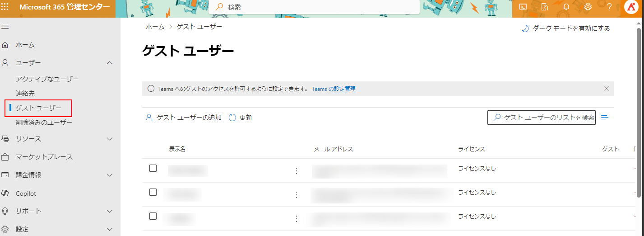Open the mobile app download icon
This screenshot has width=644, height=236.
[x=545, y=7]
